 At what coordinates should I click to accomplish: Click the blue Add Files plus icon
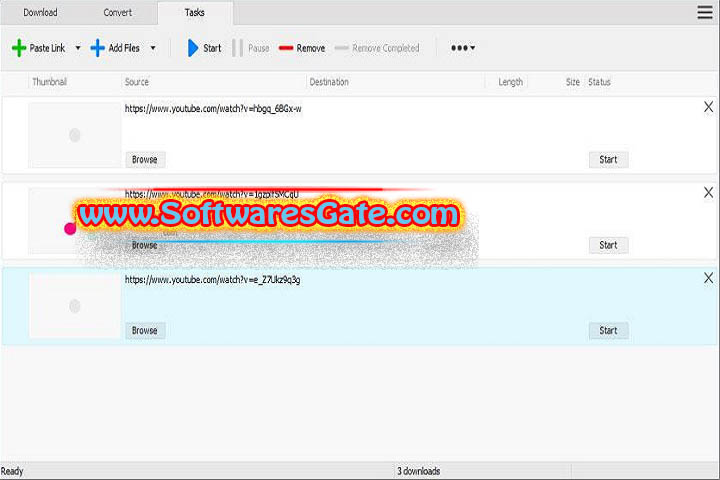pos(97,48)
